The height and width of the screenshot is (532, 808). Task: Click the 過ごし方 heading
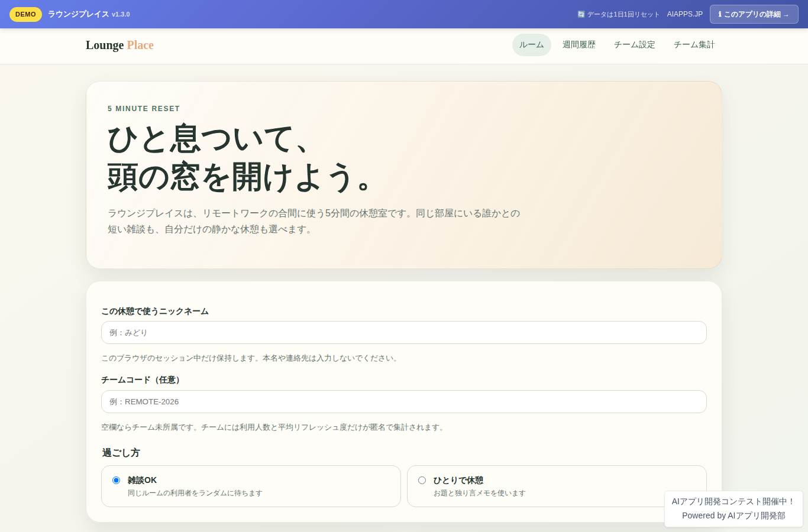[121, 452]
